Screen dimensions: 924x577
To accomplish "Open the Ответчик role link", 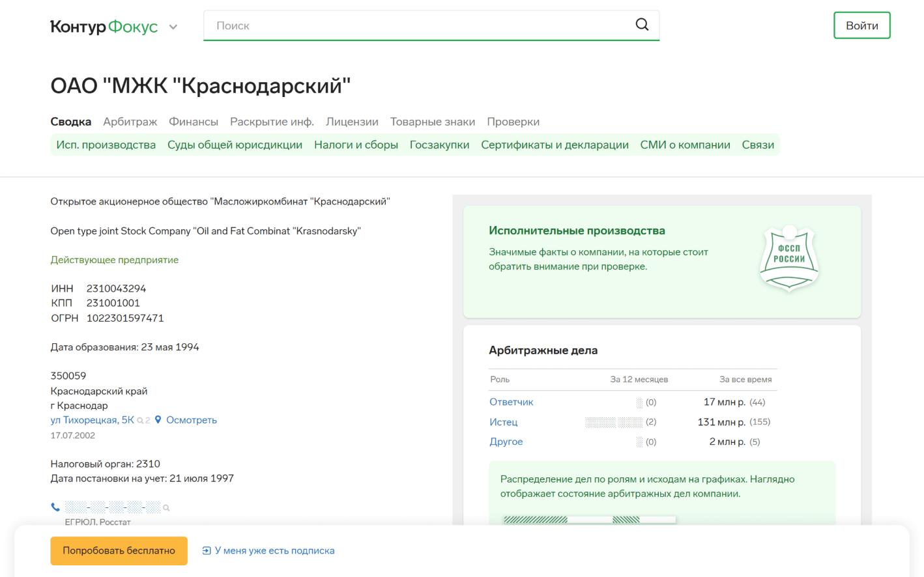I will 512,402.
